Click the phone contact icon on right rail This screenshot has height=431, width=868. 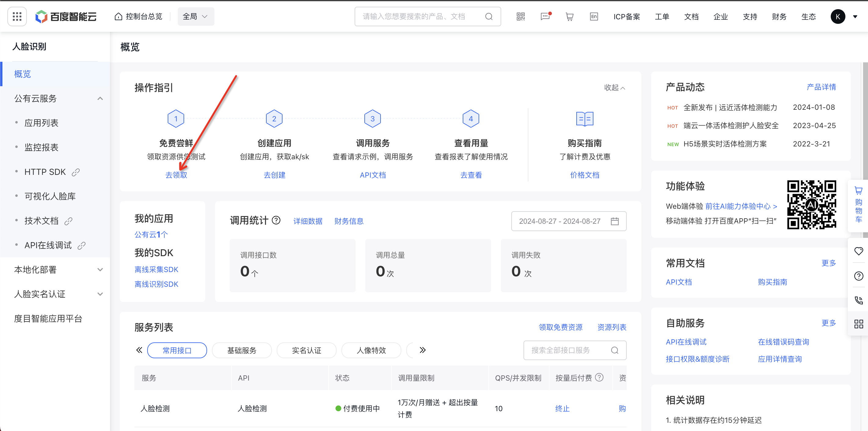[859, 300]
